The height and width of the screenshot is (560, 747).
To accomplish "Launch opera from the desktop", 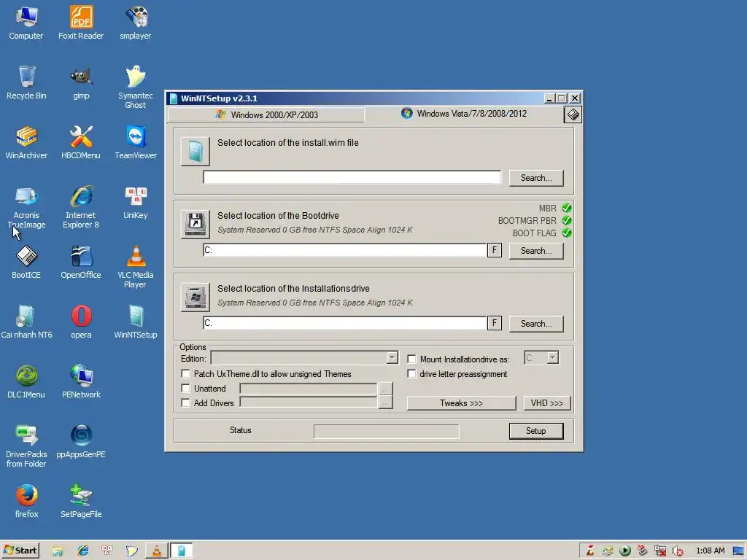I will [x=81, y=322].
